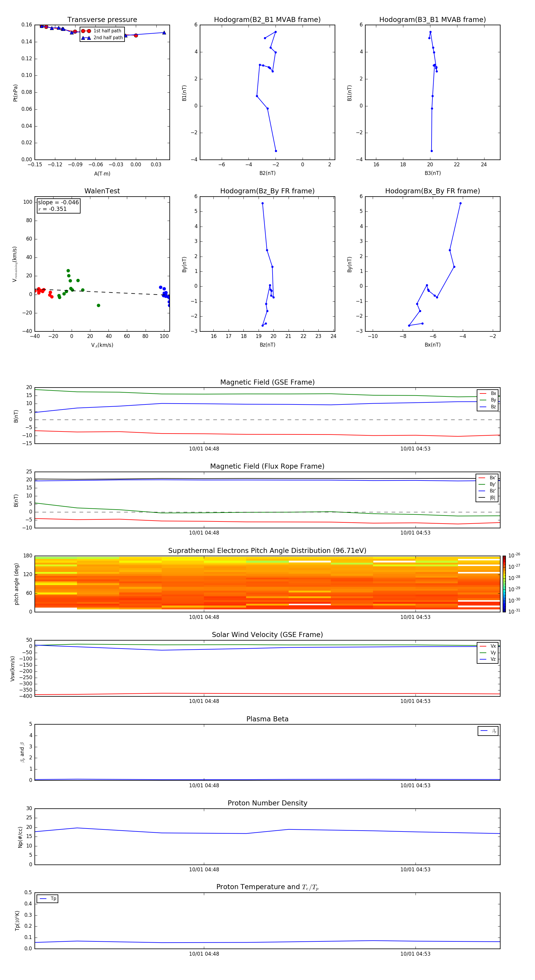The height and width of the screenshot is (980, 535).
Task: Click 'Vz' in solar wind legend
Action: click(x=488, y=659)
